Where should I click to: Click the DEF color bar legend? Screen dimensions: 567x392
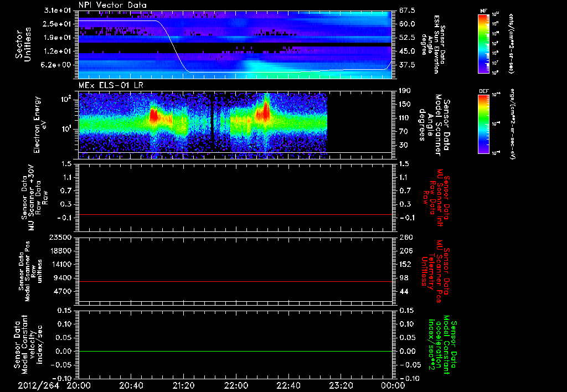(x=483, y=124)
